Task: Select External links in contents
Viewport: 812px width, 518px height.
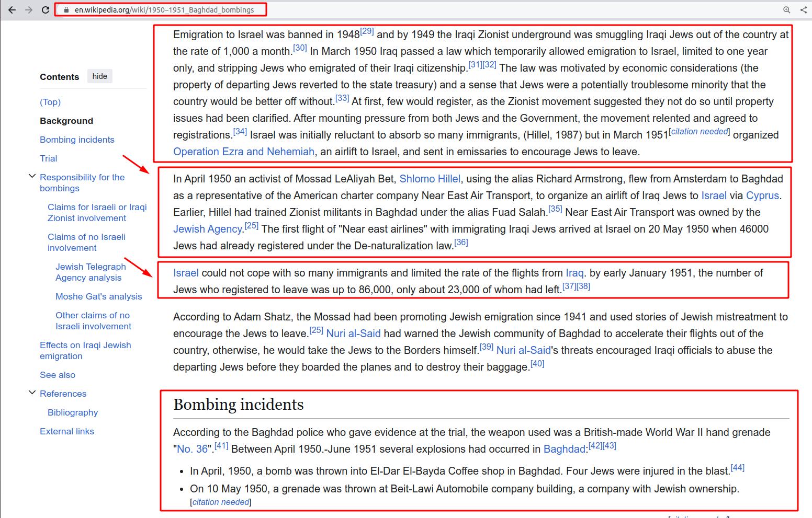Action: click(x=67, y=431)
